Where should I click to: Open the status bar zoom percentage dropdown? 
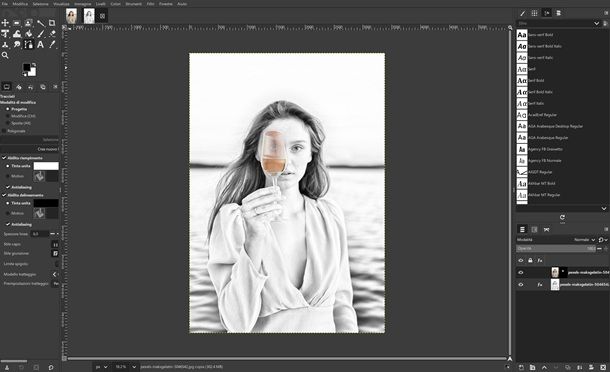126,367
